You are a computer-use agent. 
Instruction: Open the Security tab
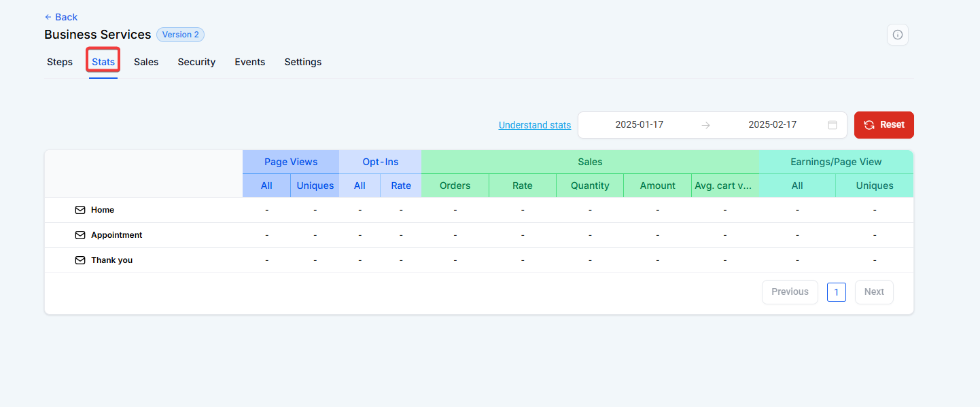tap(196, 62)
